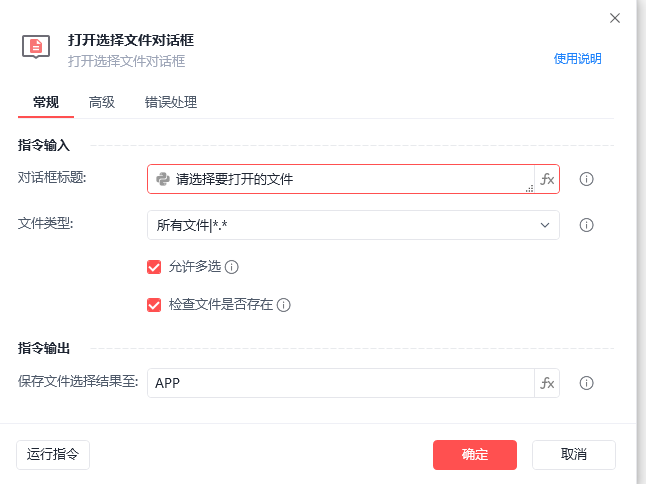Viewport: 646px width, 484px height.
Task: Click info icon next to file type dropdown
Action: pos(587,225)
